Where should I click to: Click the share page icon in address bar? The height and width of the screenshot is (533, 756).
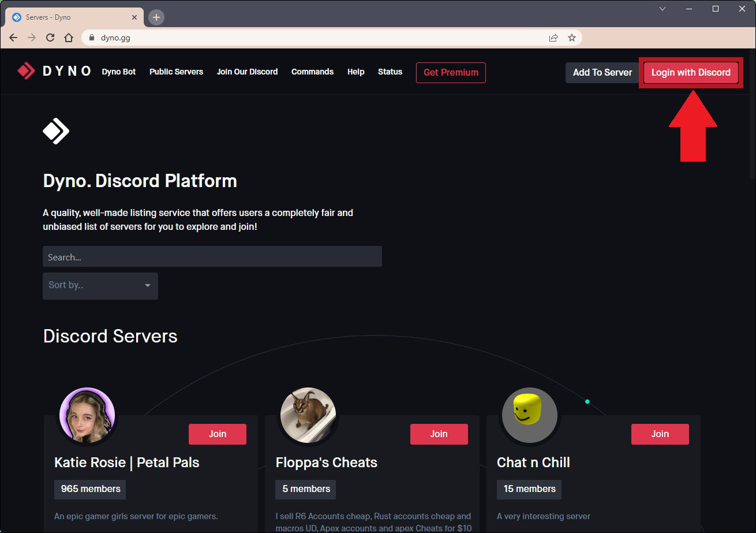[553, 38]
